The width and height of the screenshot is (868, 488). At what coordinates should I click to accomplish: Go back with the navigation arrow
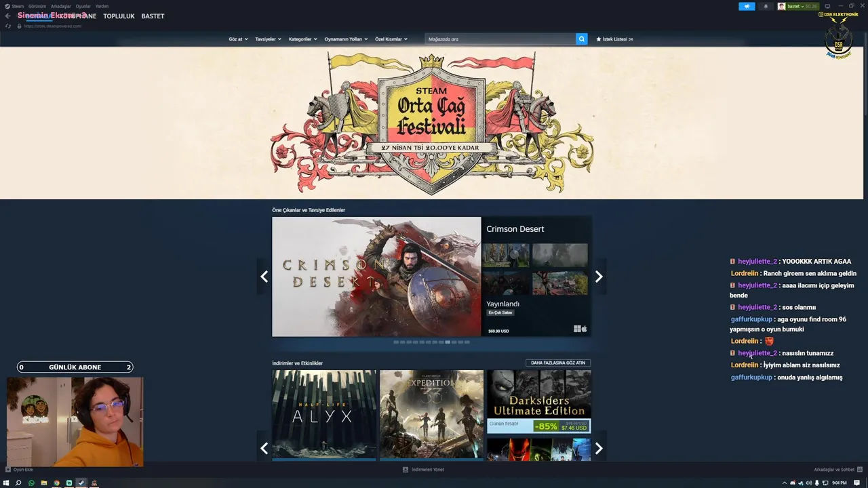point(7,16)
